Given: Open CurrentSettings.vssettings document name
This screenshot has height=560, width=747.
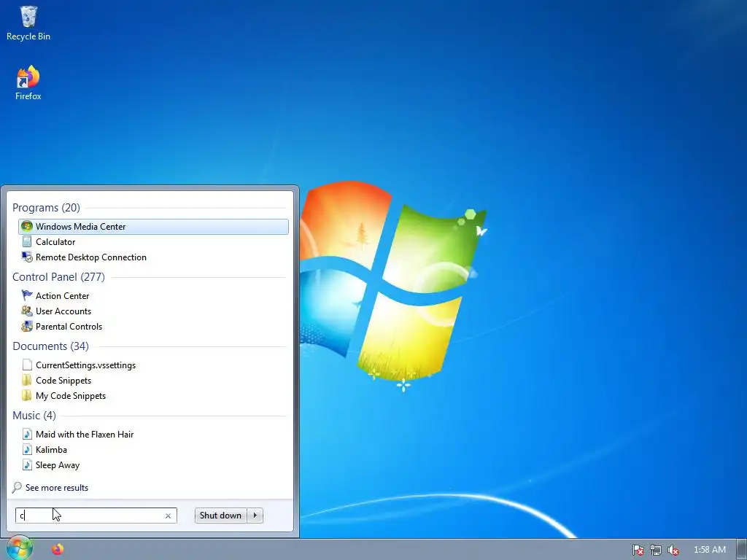Looking at the screenshot, I should coord(86,365).
